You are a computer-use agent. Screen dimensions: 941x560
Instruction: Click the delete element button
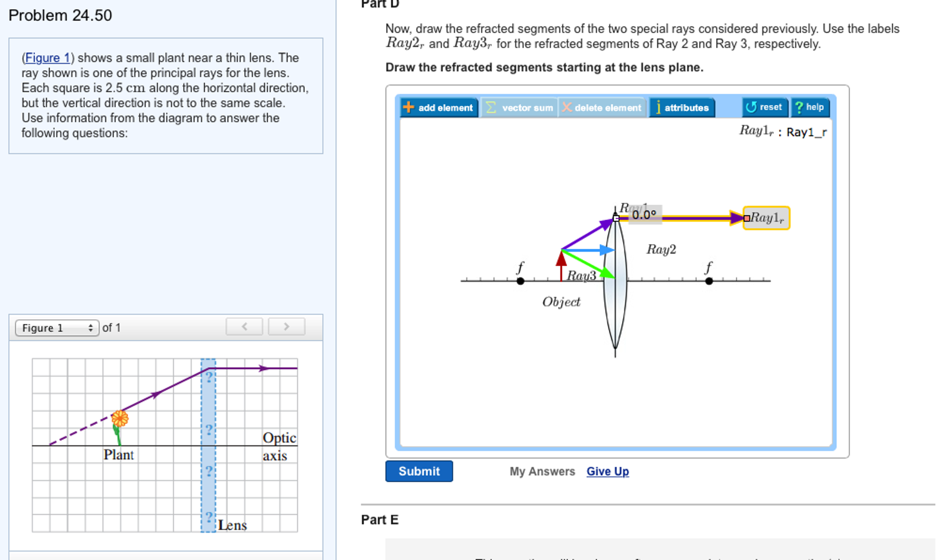[x=602, y=108]
